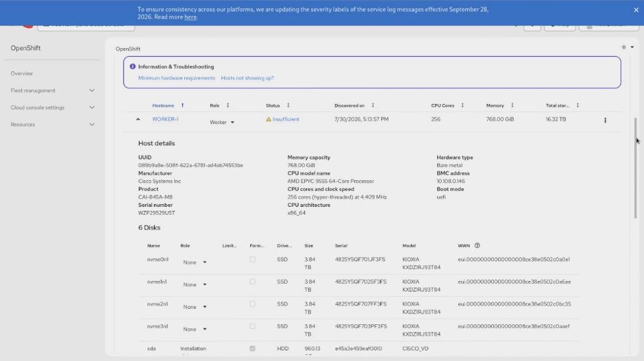Click the WWN help question-mark icon
The height and width of the screenshot is (361, 644).
tap(477, 246)
